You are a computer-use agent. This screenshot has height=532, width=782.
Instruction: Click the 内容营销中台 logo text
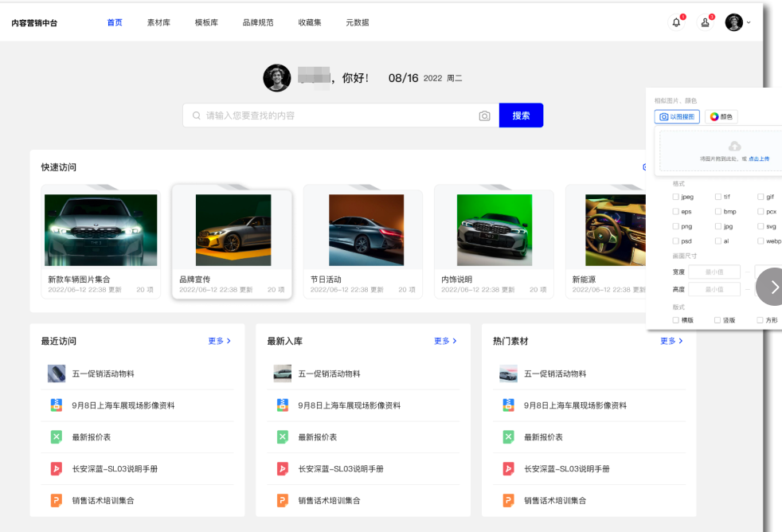pyautogui.click(x=34, y=23)
